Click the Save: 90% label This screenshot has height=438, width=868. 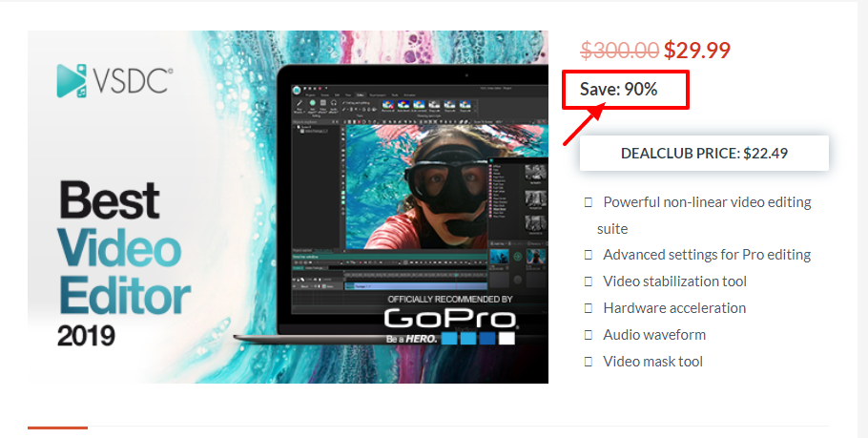[618, 89]
